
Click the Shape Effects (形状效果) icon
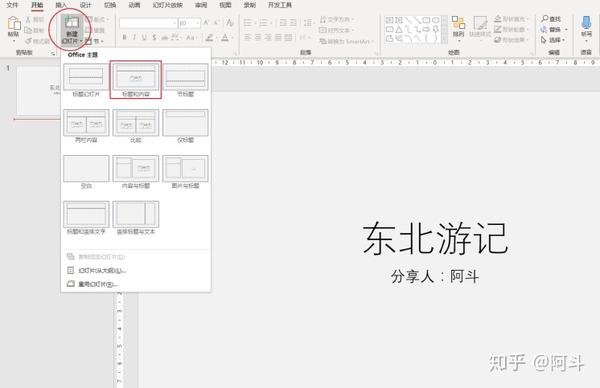coord(497,40)
